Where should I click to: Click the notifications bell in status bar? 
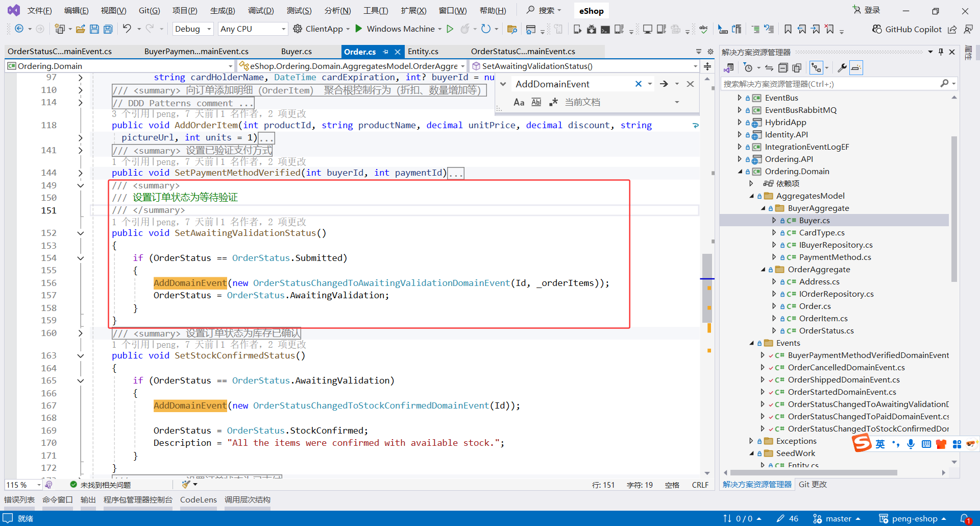(965, 518)
